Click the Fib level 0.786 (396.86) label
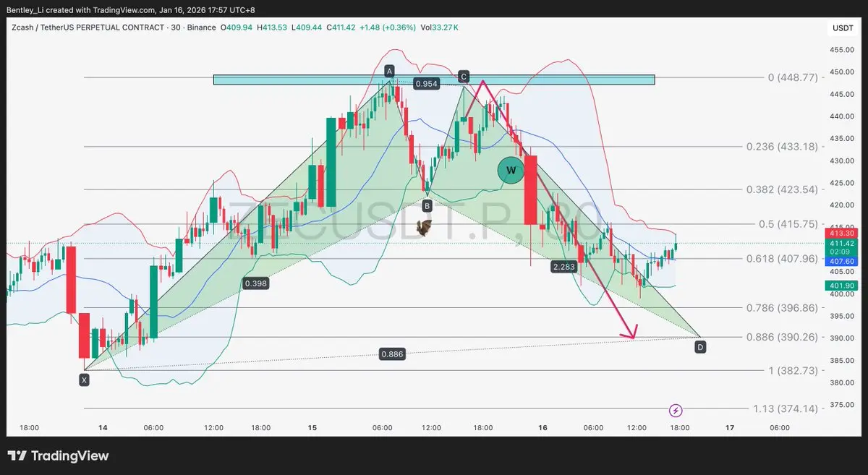This screenshot has width=868, height=475. (782, 307)
